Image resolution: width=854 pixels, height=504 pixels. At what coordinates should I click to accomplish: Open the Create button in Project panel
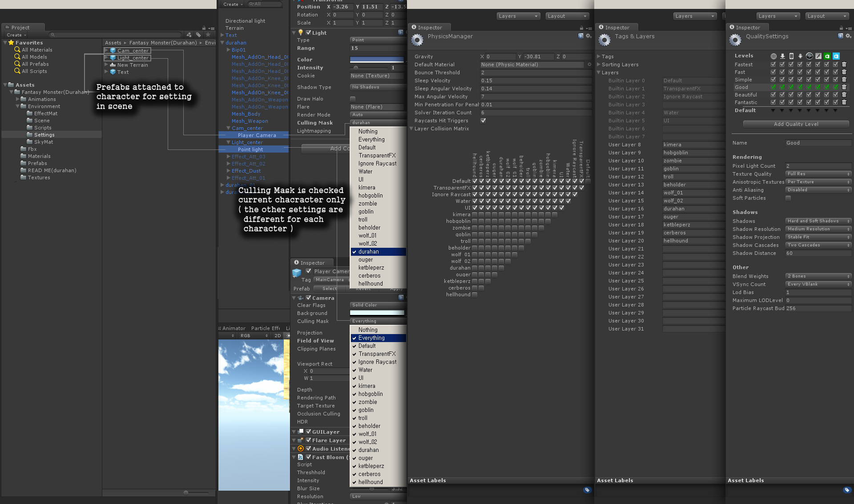(16, 35)
